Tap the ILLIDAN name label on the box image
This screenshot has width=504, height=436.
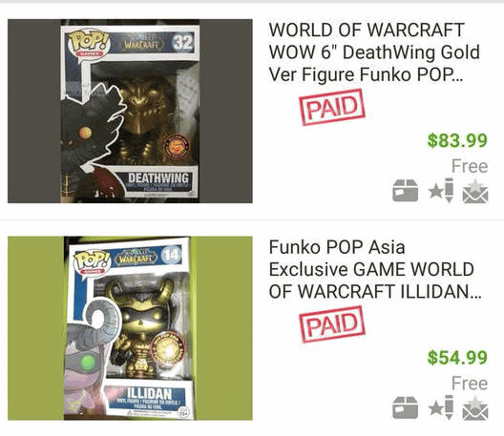tap(150, 393)
